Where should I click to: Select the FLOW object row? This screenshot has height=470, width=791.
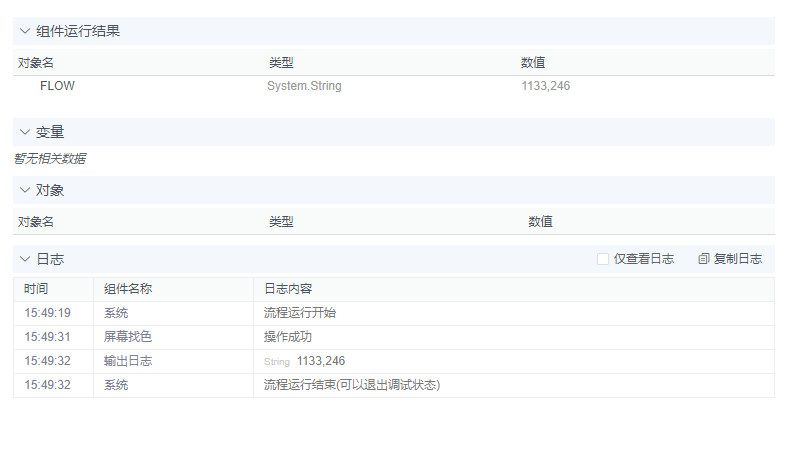click(57, 86)
